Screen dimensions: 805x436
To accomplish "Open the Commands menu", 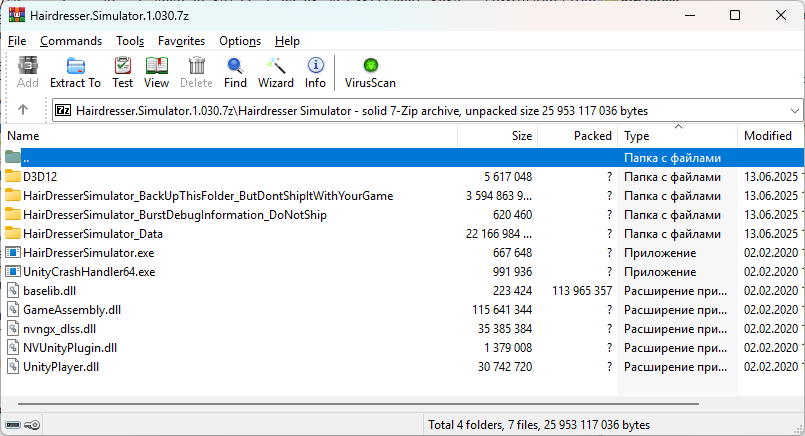I will pyautogui.click(x=71, y=41).
